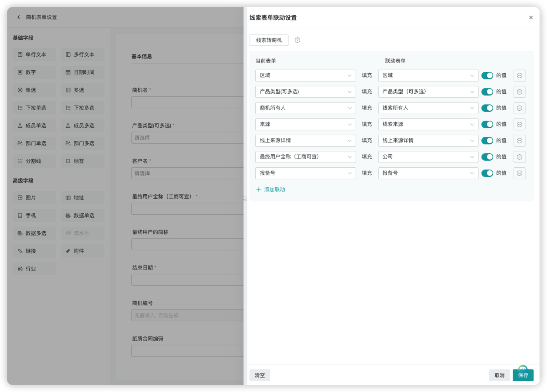
Task: Remove the 区域 linkage row
Action: click(519, 76)
